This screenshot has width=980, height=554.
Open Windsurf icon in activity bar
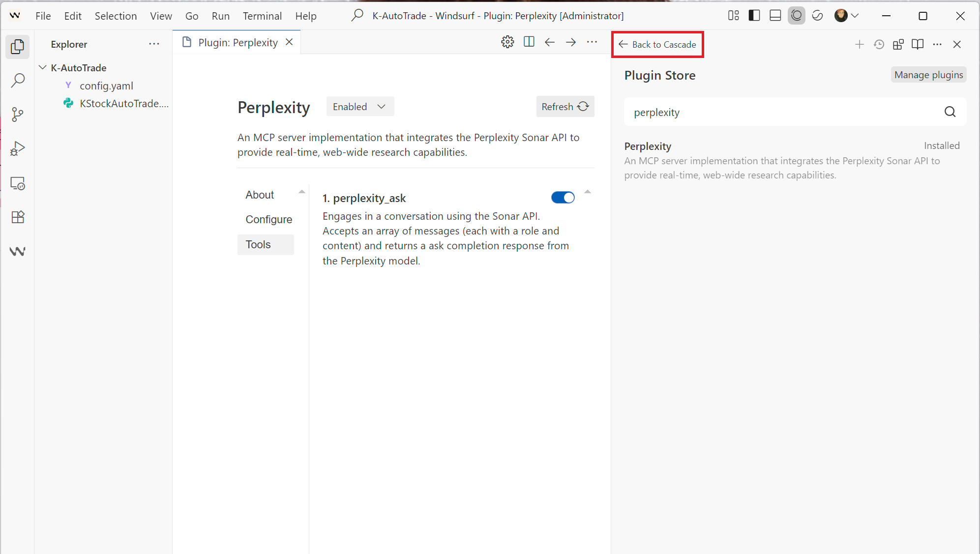coord(17,251)
